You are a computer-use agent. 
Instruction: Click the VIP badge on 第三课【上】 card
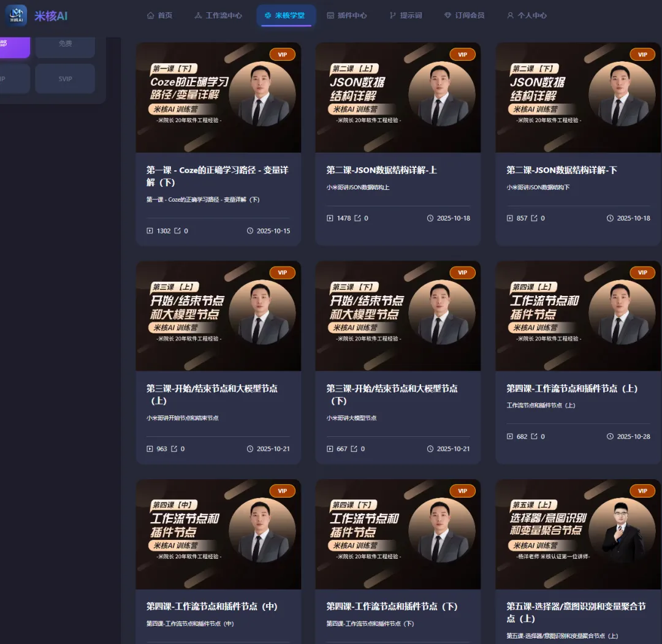283,273
